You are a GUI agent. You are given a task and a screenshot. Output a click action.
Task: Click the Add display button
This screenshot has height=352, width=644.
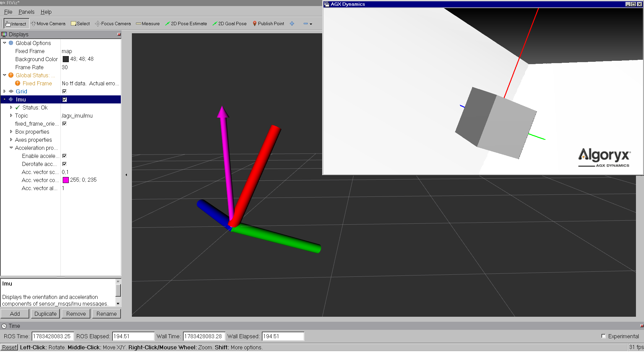15,314
